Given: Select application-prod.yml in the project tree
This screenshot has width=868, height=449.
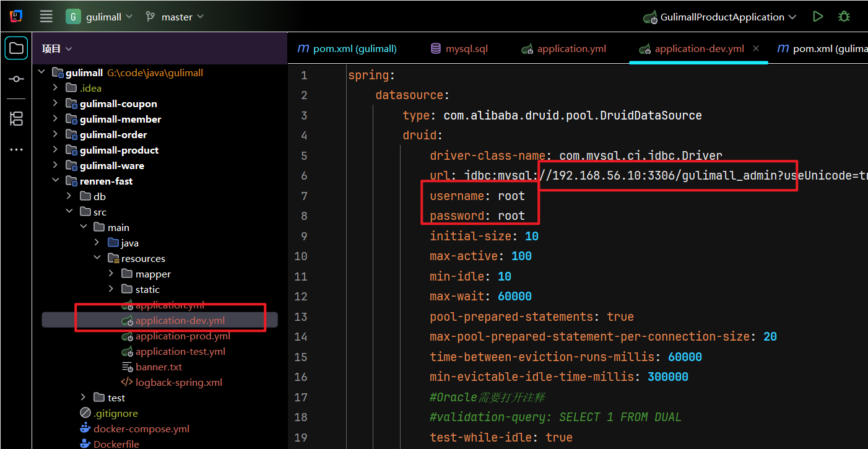Looking at the screenshot, I should click(x=176, y=336).
